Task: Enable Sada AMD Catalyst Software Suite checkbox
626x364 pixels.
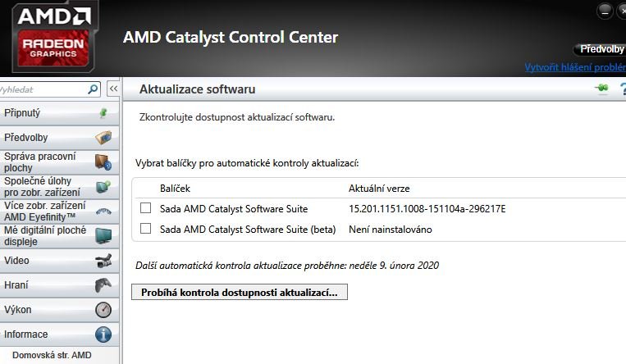Action: pyautogui.click(x=146, y=208)
